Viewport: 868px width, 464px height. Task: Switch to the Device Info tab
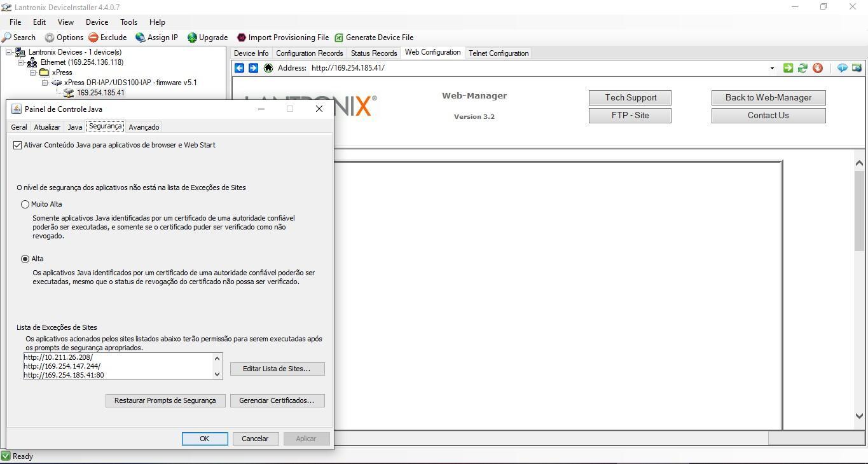[x=251, y=53]
